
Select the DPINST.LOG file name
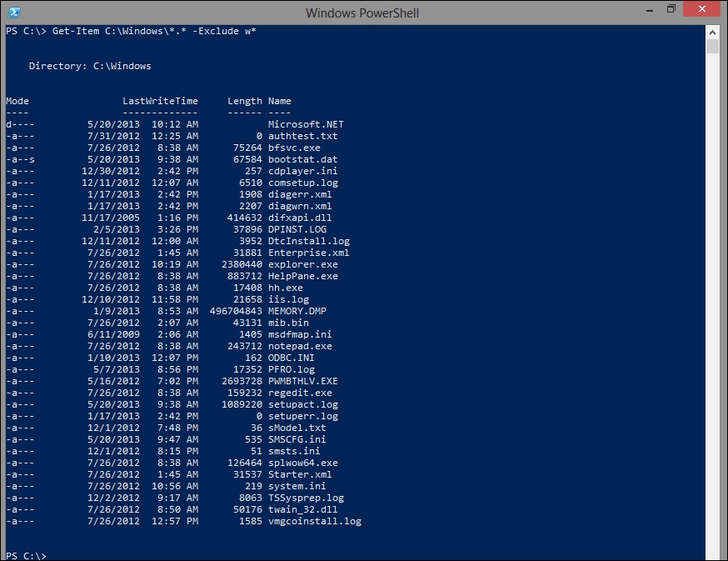pyautogui.click(x=297, y=229)
